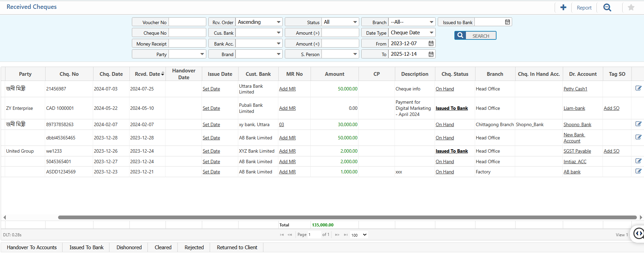Image resolution: width=644 pixels, height=256 pixels.
Task: Open the From date calendar picker
Action: pos(431,44)
